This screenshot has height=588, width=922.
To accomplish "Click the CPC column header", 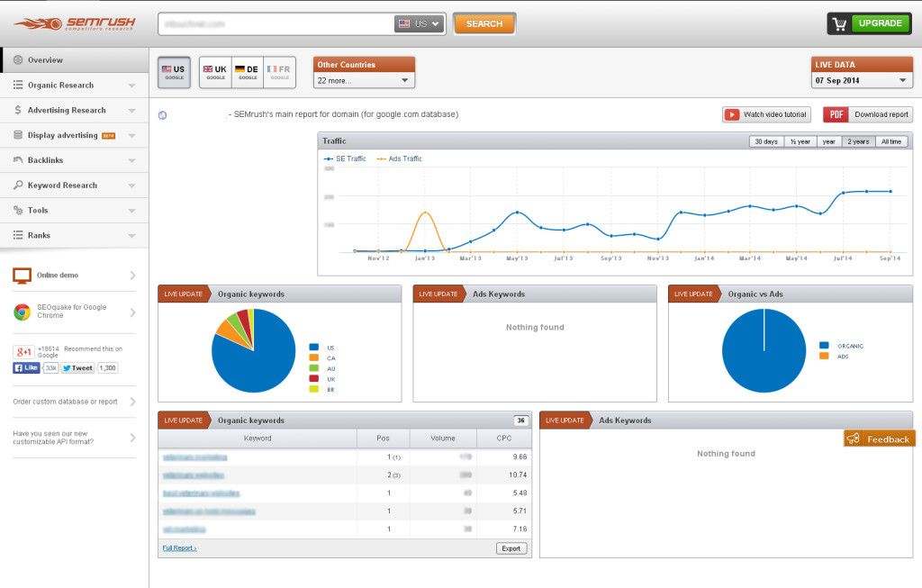I will pyautogui.click(x=504, y=439).
